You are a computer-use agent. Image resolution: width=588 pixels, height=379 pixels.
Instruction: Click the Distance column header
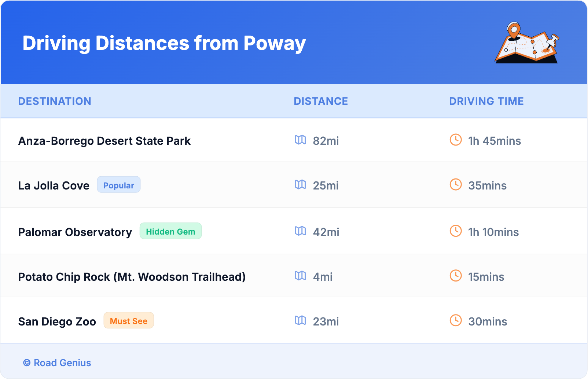coord(321,101)
